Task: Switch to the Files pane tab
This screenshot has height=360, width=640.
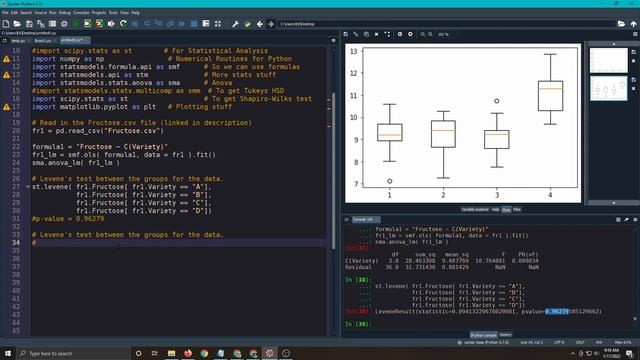Action: coord(517,209)
